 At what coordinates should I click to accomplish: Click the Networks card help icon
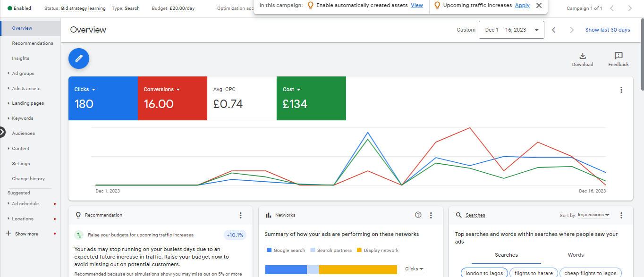pos(418,215)
